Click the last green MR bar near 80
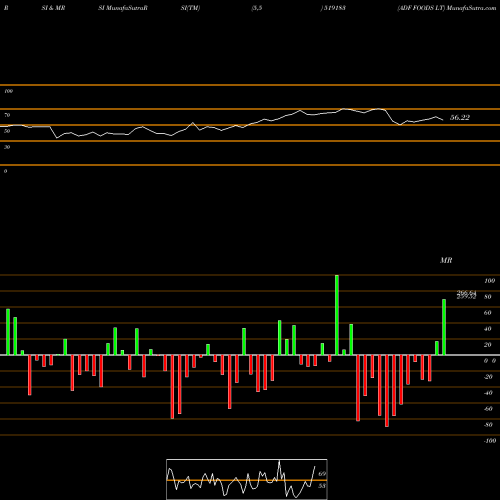 tap(444, 327)
